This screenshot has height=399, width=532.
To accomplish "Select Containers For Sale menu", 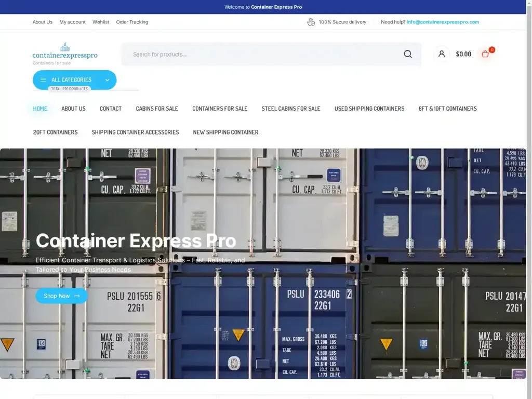I will [220, 109].
